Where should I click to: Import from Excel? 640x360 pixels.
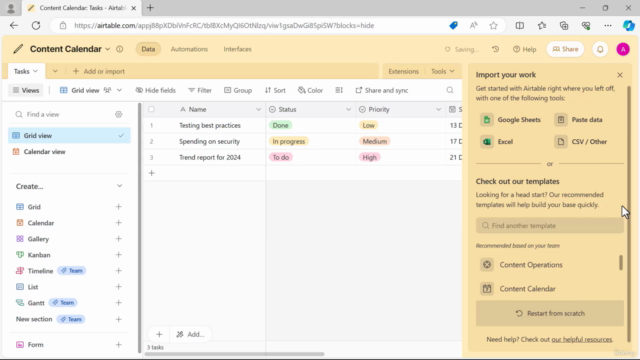click(x=497, y=142)
